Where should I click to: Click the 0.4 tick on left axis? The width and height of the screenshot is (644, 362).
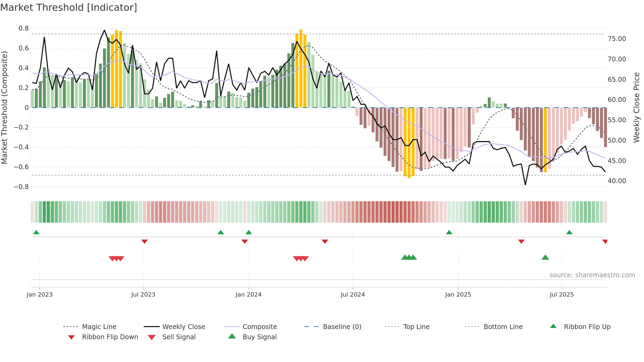[24, 68]
